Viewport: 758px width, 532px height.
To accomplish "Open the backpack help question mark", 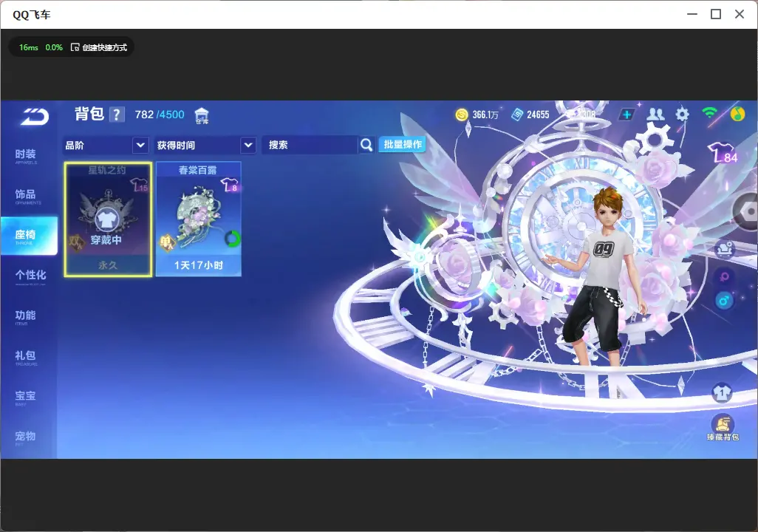I will coord(117,115).
